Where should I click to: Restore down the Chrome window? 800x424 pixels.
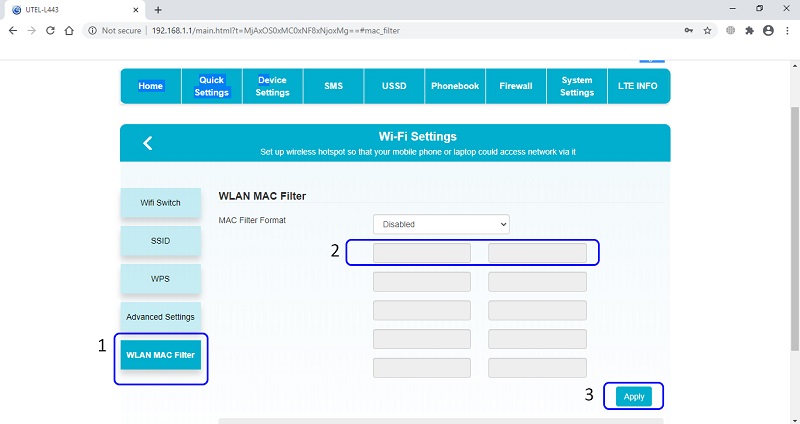[759, 9]
